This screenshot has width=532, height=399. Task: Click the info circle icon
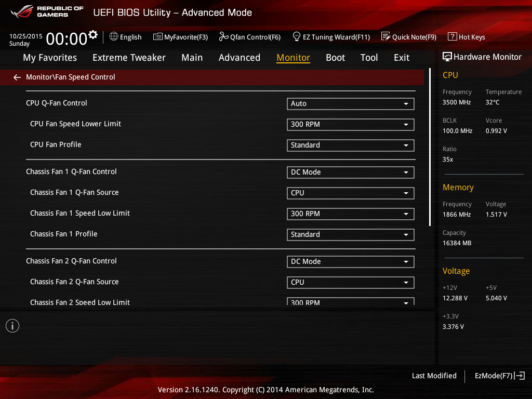tap(12, 326)
